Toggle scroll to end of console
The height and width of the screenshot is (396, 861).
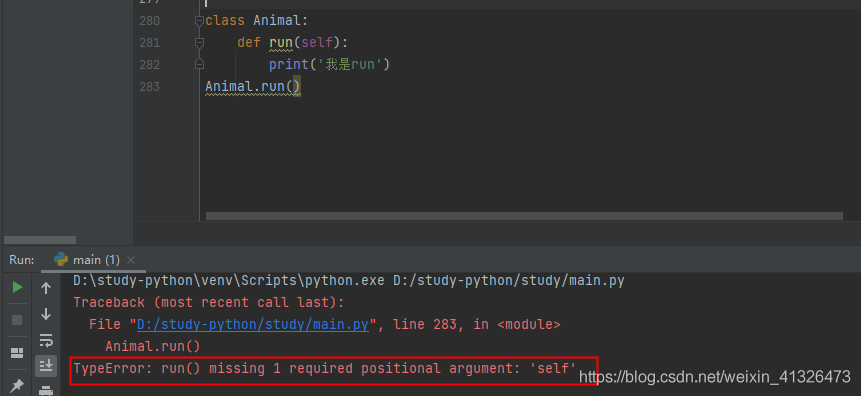click(x=46, y=365)
